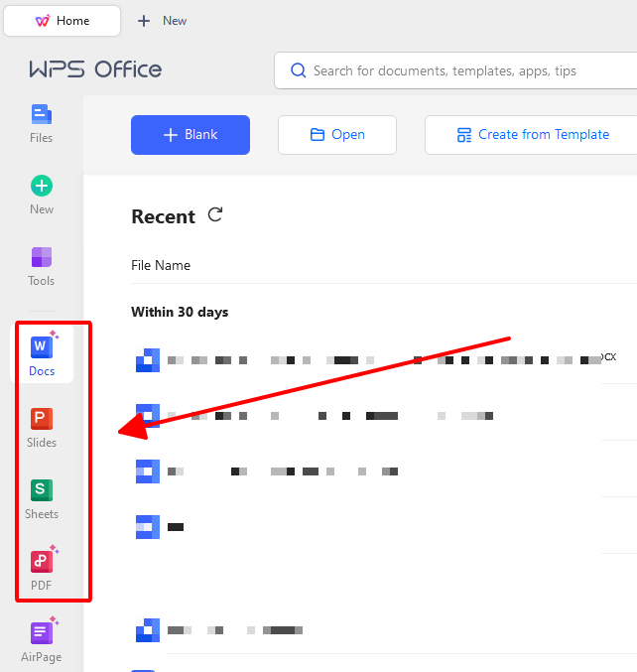Click the Open button
637x672 pixels.
tap(337, 135)
